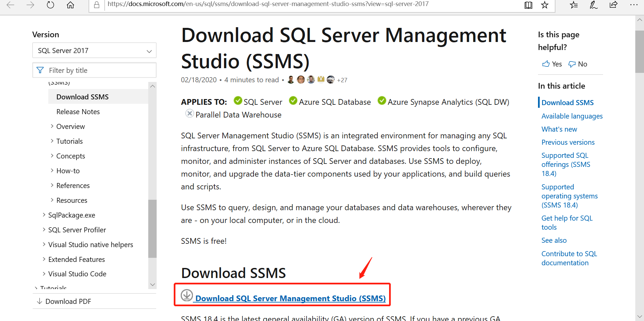Viewport: 644px width, 321px height.
Task: Click the filter funnel icon
Action: click(x=40, y=70)
